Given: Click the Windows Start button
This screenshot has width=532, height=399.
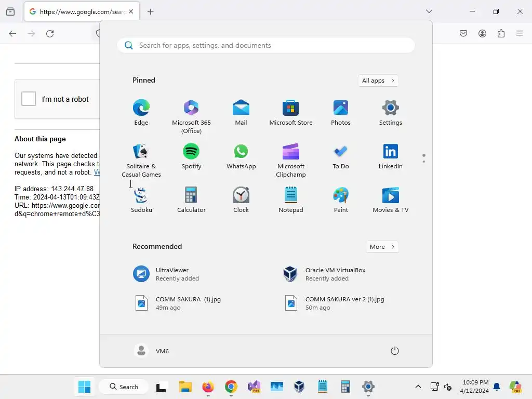Looking at the screenshot, I should click(84, 387).
